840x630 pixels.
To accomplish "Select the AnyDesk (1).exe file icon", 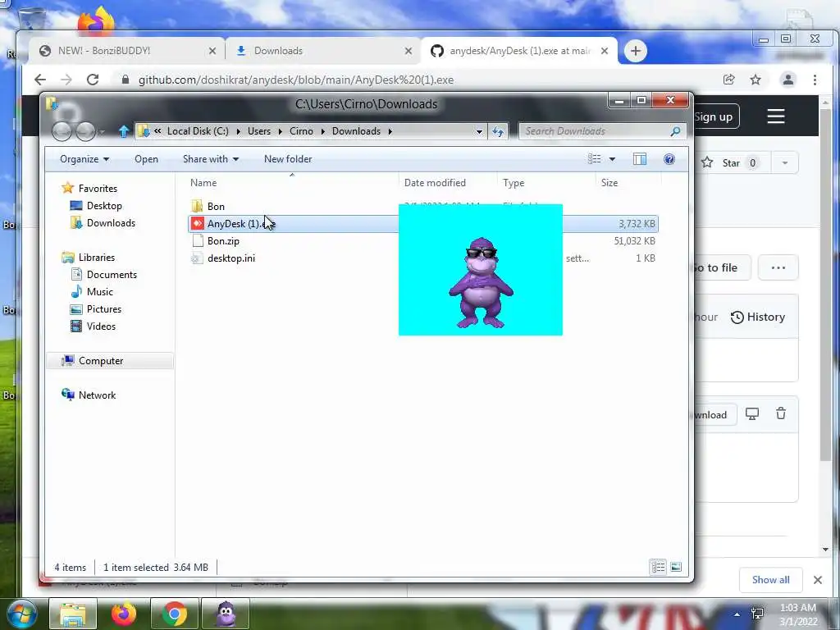I will coord(198,223).
